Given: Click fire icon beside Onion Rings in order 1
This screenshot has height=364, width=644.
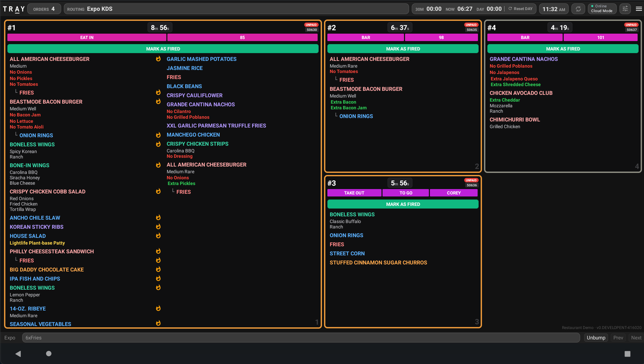Looking at the screenshot, I should pyautogui.click(x=158, y=135).
